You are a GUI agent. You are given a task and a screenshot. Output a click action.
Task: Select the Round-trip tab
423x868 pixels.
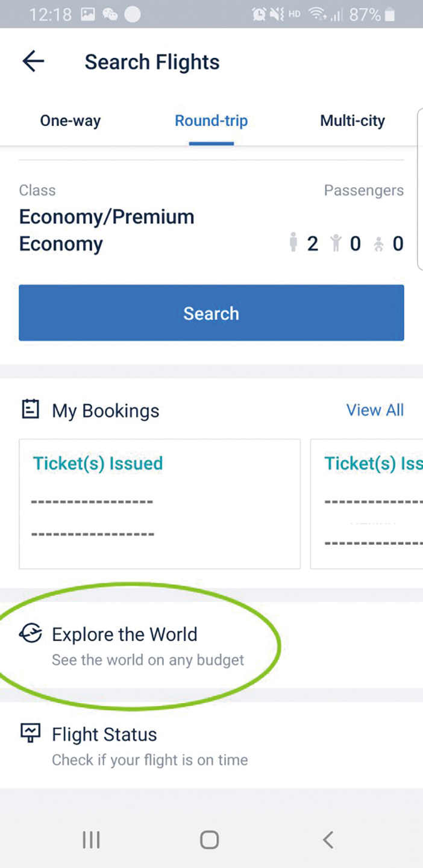[211, 121]
